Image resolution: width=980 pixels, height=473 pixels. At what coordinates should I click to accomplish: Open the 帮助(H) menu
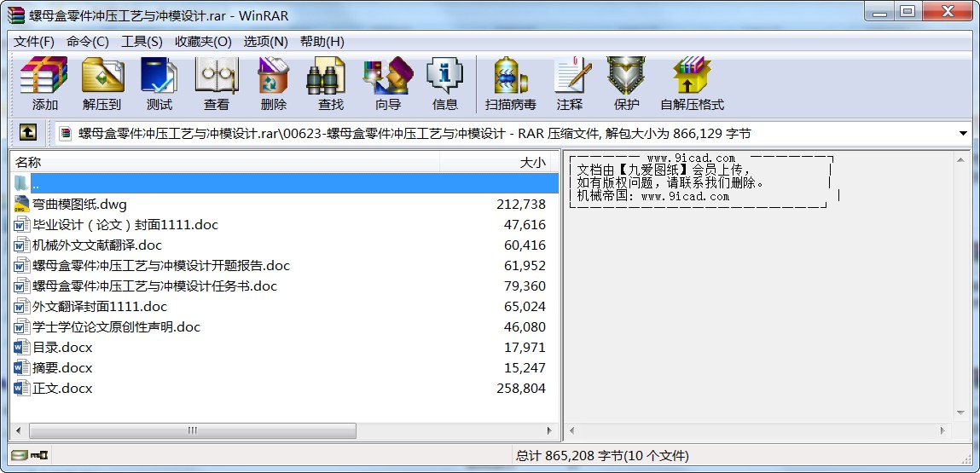click(x=322, y=41)
